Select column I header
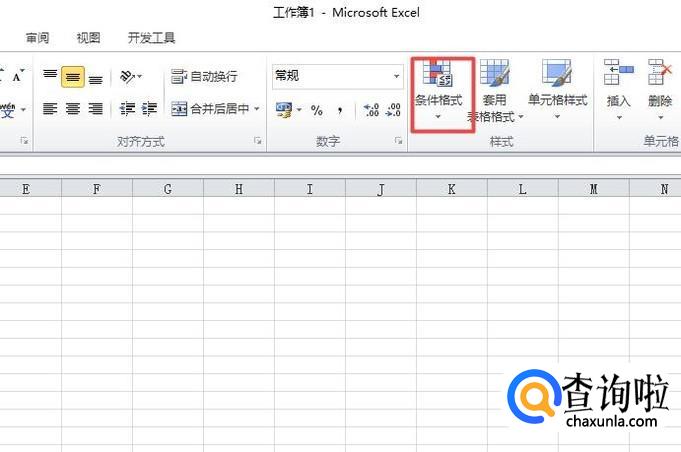The height and width of the screenshot is (452, 681). click(x=310, y=189)
